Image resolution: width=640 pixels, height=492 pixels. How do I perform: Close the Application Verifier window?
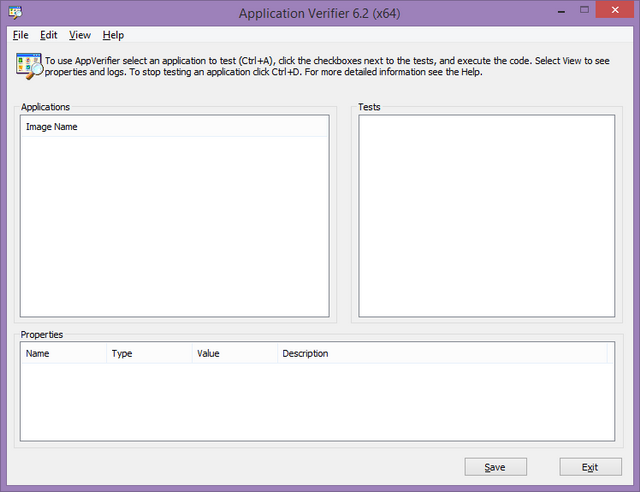pos(614,10)
